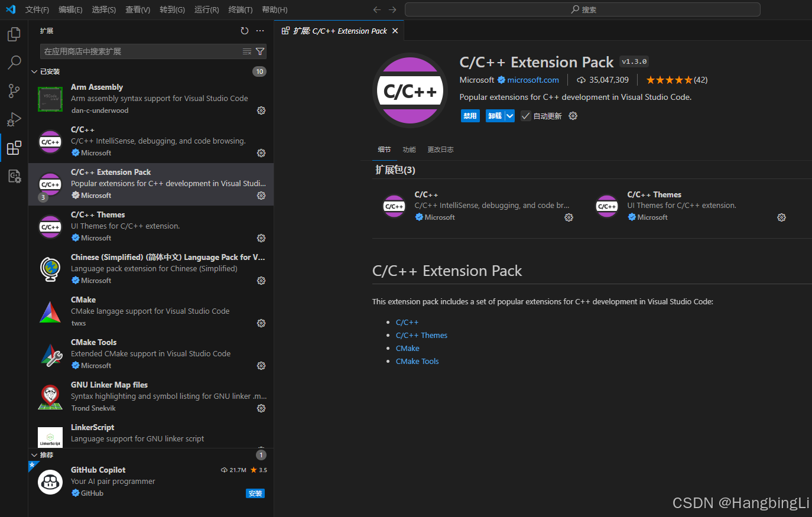Open the 卸载 dropdown arrow
Viewport: 812px width, 517px height.
(510, 116)
